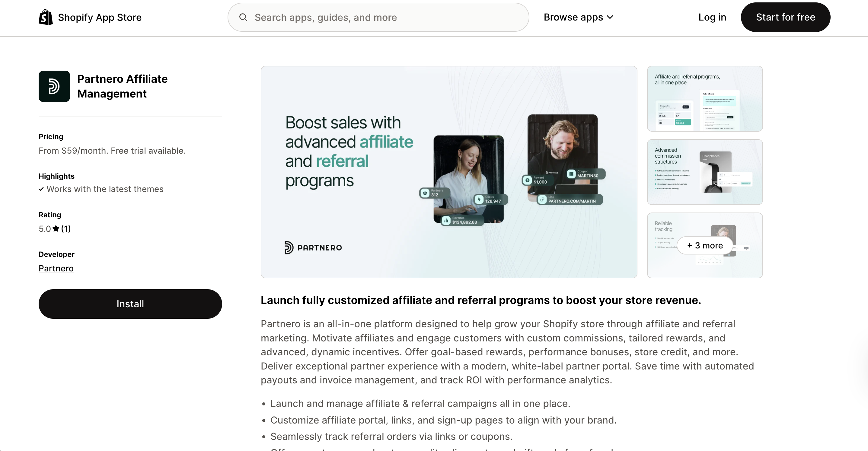The image size is (868, 451).
Task: Focus the search apps input field
Action: (378, 17)
